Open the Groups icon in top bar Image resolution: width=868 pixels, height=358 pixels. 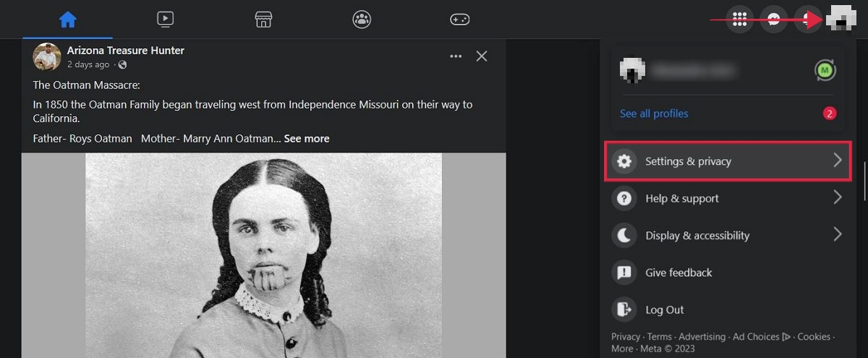362,20
